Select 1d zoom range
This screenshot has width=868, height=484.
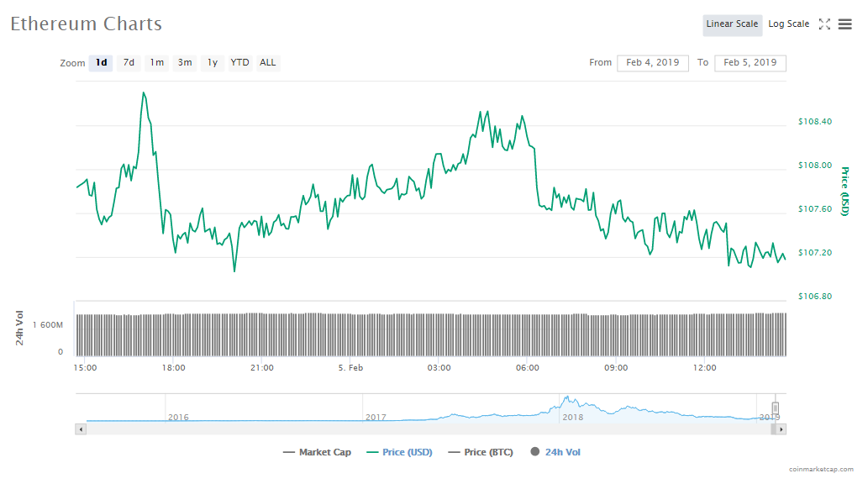pos(101,63)
